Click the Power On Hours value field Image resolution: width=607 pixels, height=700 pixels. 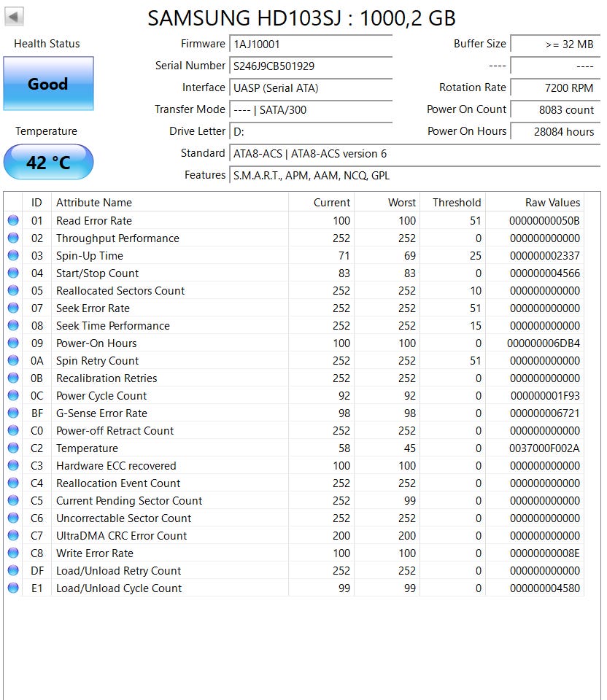click(x=556, y=132)
